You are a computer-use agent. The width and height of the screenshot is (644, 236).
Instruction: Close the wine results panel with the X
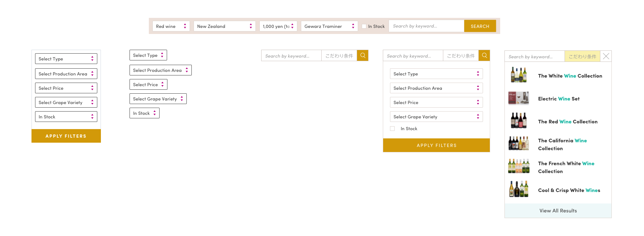pos(606,56)
